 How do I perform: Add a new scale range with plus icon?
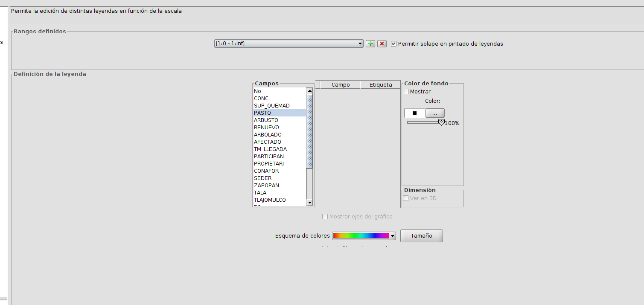pos(370,44)
